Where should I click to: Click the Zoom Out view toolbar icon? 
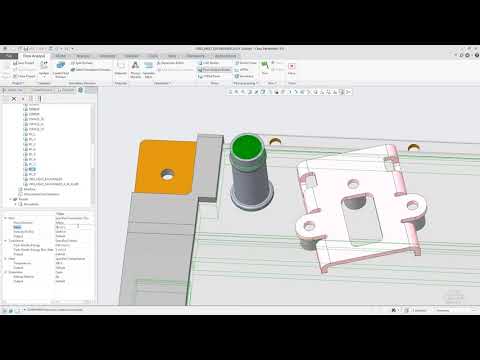tap(243, 92)
